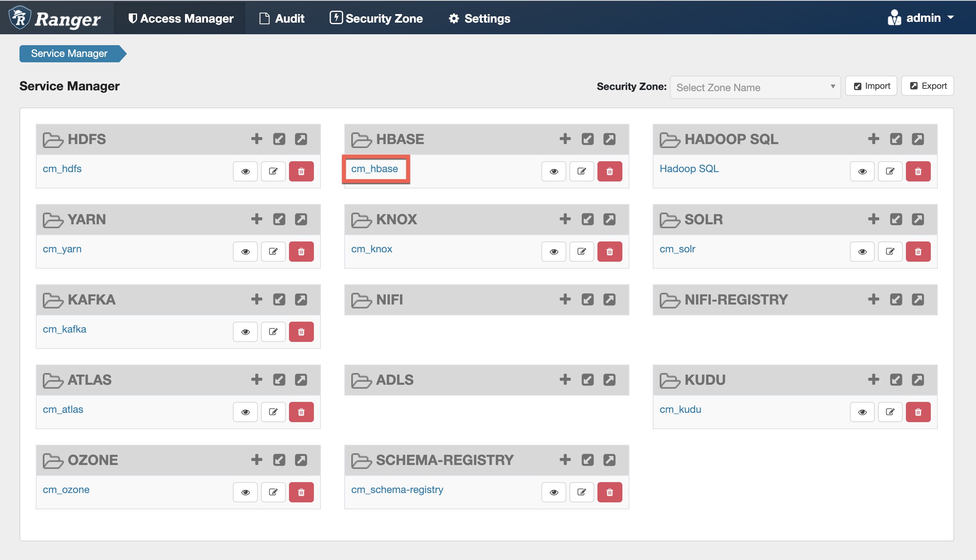The image size is (976, 560).
Task: View cm_hdfs service details via eye icon
Action: click(245, 171)
